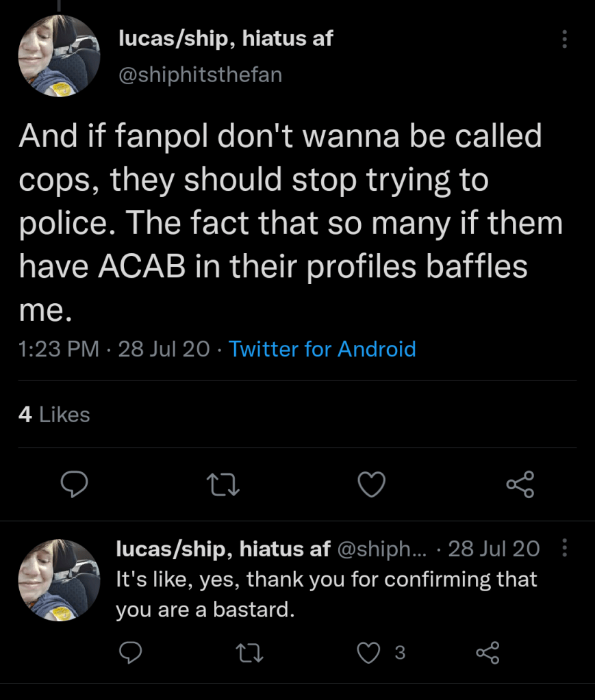The width and height of the screenshot is (595, 700).
Task: Share the main tweet
Action: 520,485
